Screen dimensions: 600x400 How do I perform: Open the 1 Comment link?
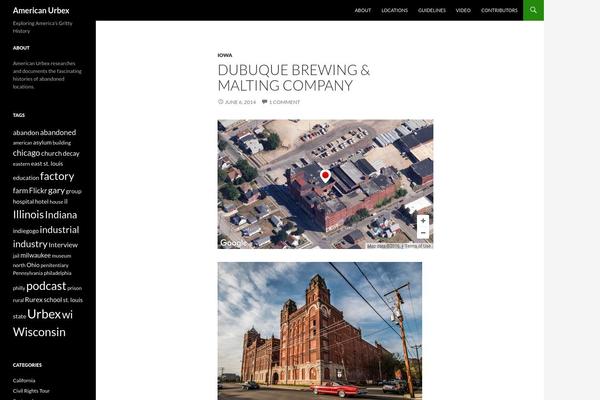pyautogui.click(x=284, y=102)
